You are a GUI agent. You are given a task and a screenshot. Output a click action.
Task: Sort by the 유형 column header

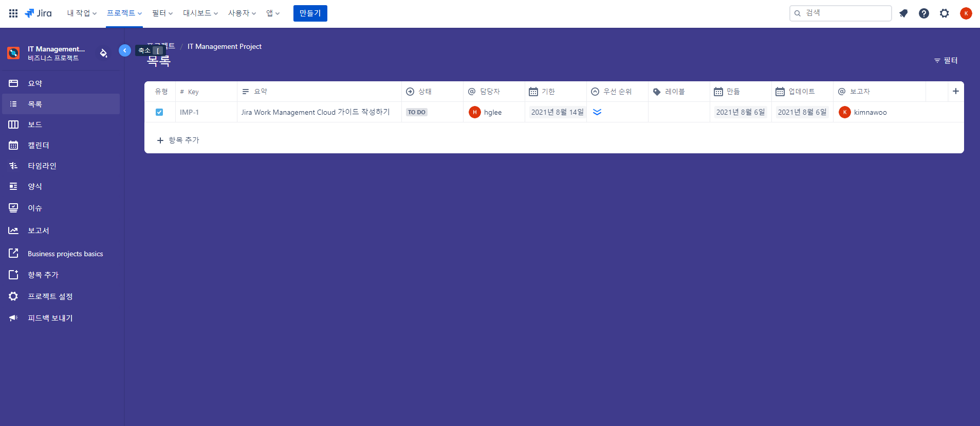(161, 92)
